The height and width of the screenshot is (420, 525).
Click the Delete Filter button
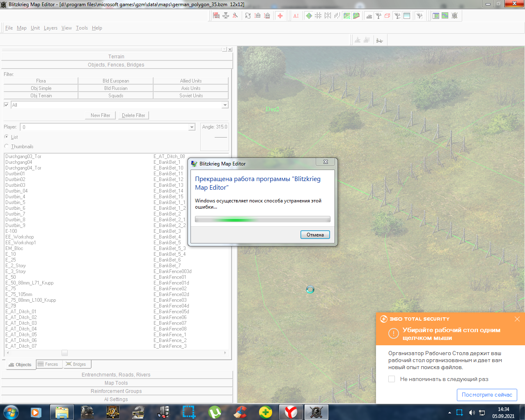click(133, 115)
